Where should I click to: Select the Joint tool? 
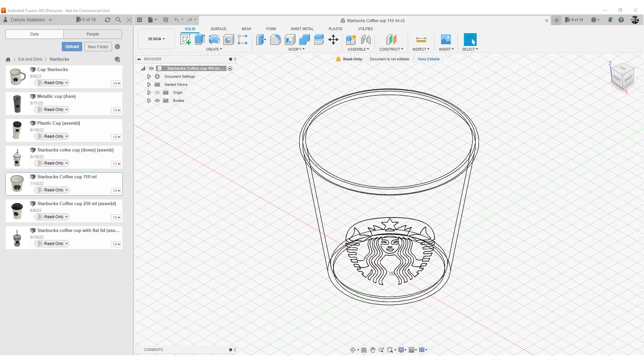click(x=366, y=40)
